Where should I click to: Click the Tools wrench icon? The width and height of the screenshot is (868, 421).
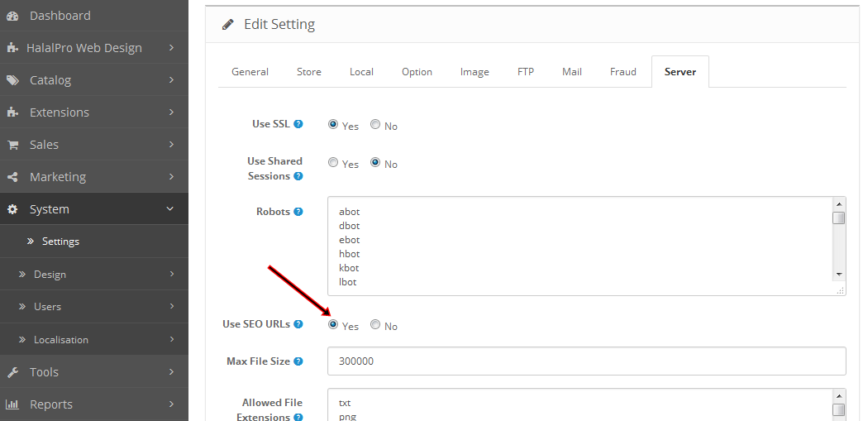[x=12, y=372]
